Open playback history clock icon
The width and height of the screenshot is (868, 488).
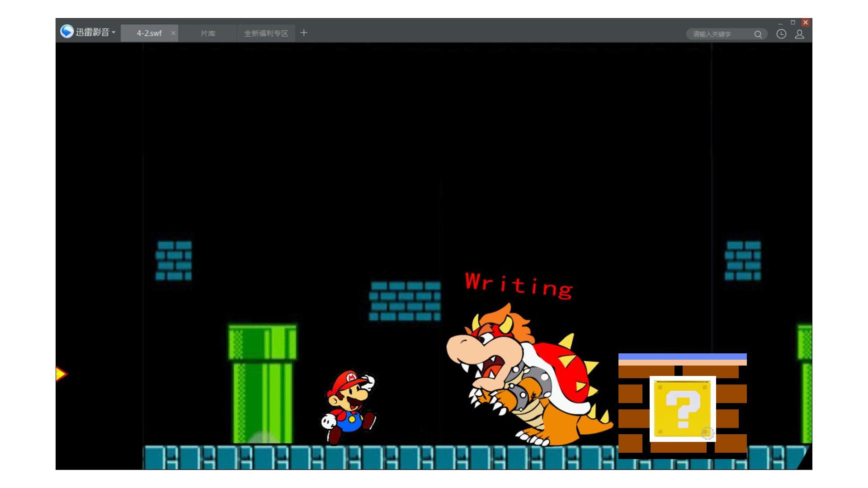(781, 34)
